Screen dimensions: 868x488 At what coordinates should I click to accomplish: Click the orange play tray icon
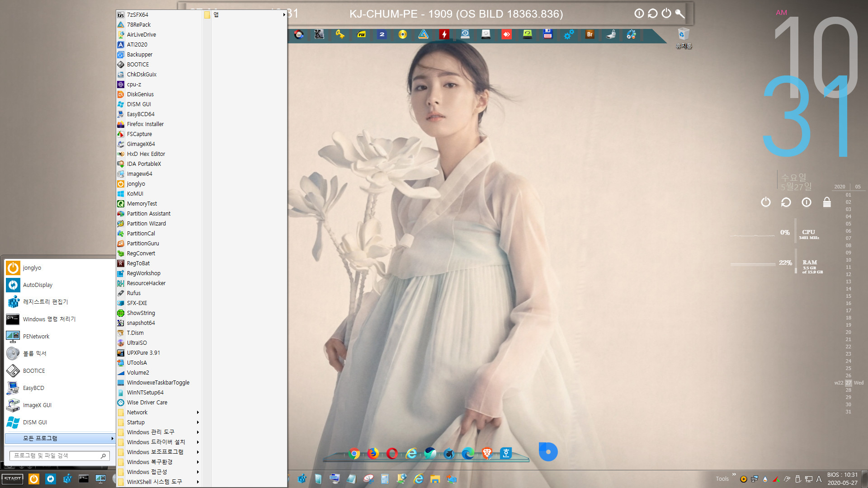[x=744, y=479]
